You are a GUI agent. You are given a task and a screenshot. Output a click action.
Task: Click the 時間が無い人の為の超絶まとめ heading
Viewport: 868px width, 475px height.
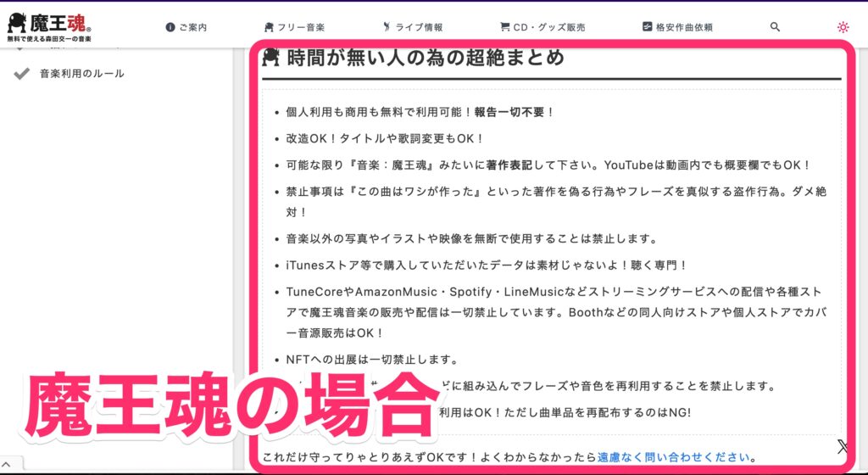click(x=426, y=58)
